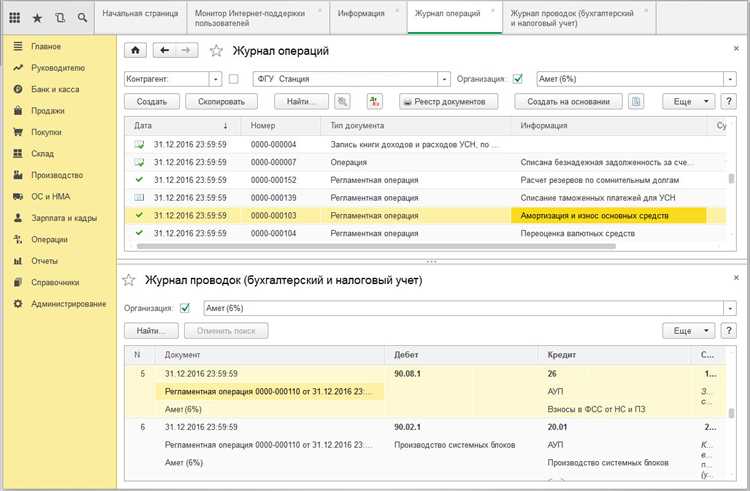This screenshot has width=750, height=491.
Task: Select row Списание таможенных платежей для УСН
Action: [426, 198]
